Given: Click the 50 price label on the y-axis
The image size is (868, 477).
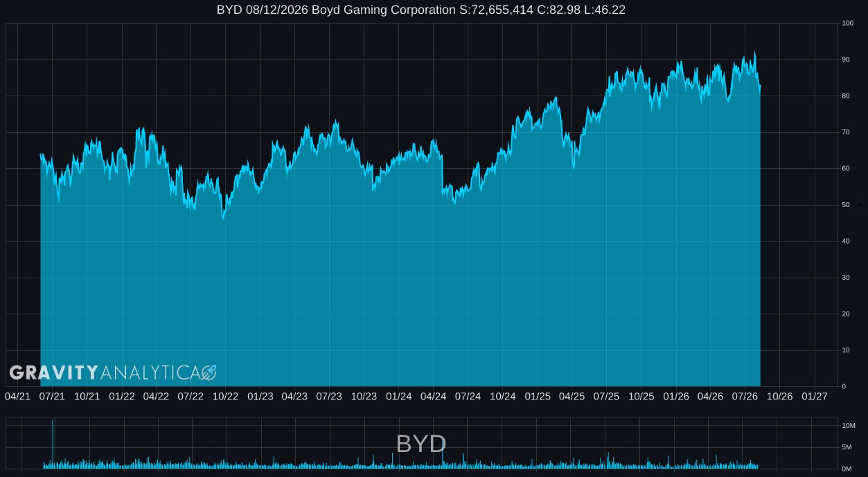Looking at the screenshot, I should [845, 205].
